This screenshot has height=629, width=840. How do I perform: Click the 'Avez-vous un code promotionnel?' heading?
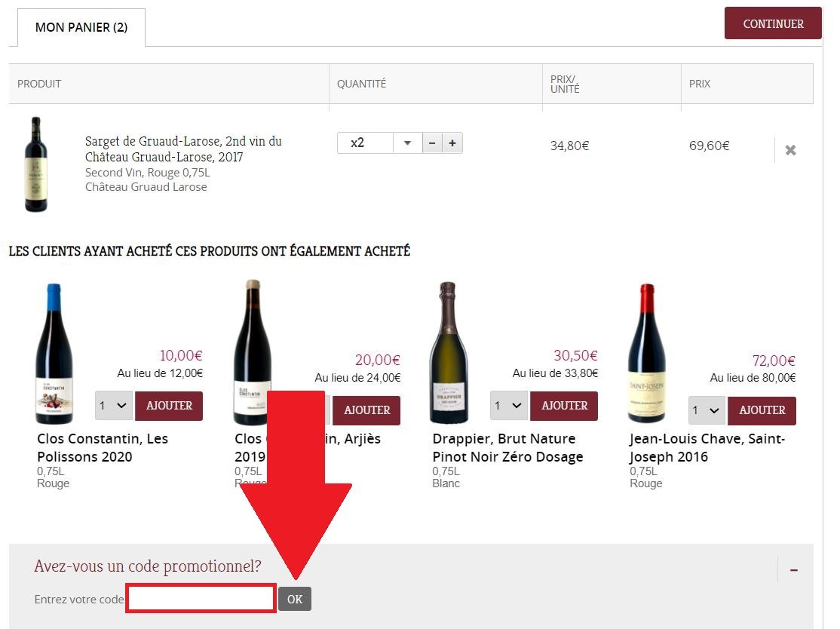[x=148, y=566]
